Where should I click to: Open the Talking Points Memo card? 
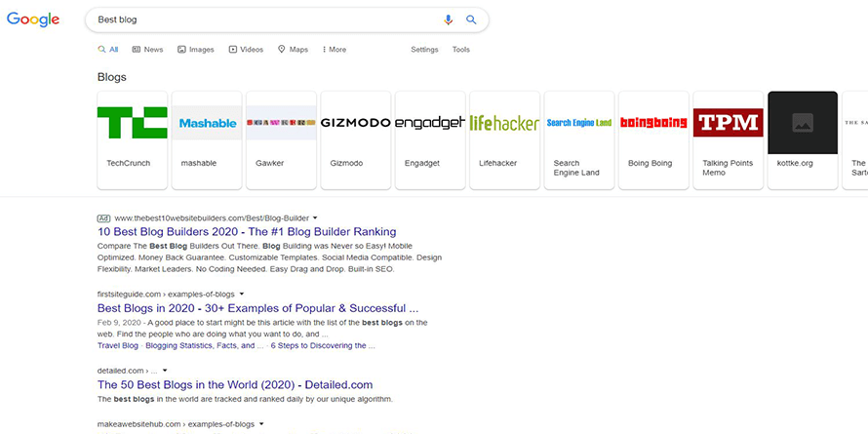point(728,140)
